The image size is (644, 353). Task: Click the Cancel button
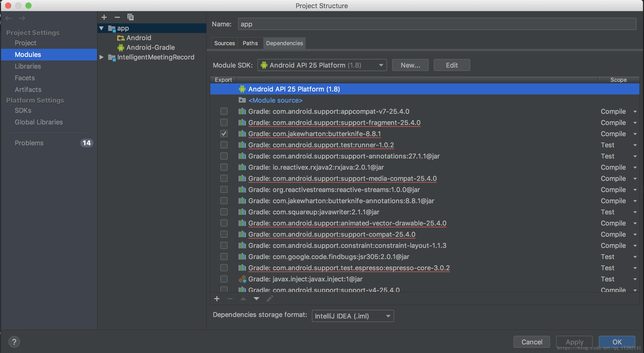(x=532, y=342)
